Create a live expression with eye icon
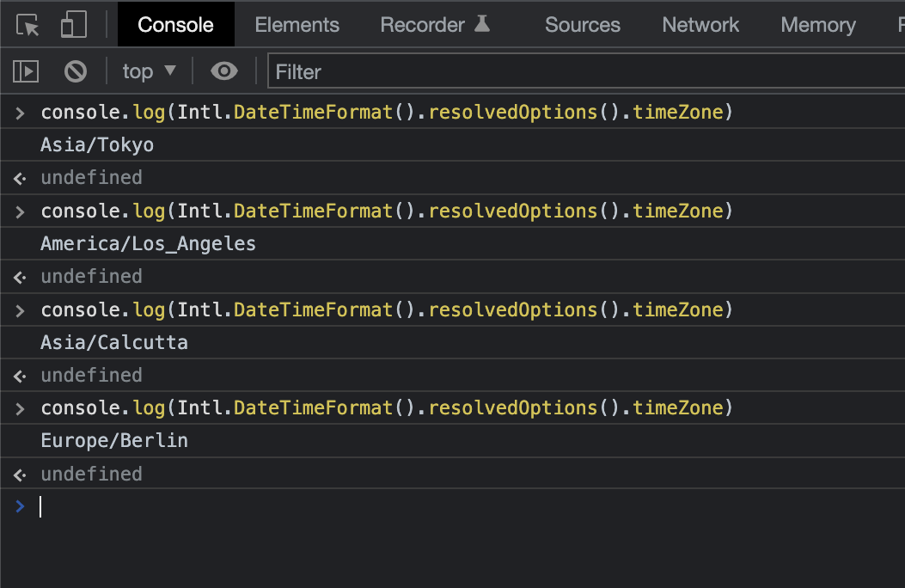 point(224,71)
